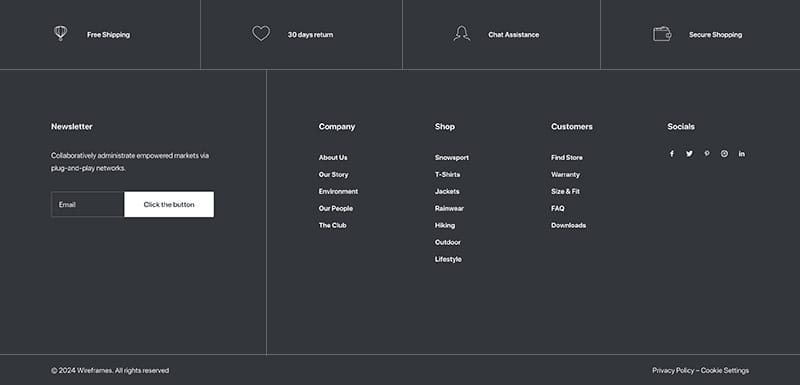
Task: Click the Newsletter heading
Action: point(72,126)
